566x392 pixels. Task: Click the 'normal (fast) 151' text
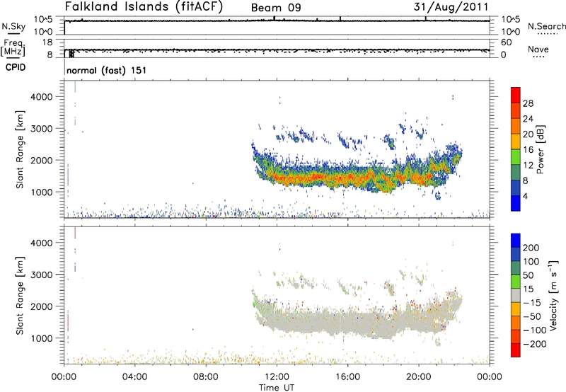tap(107, 70)
